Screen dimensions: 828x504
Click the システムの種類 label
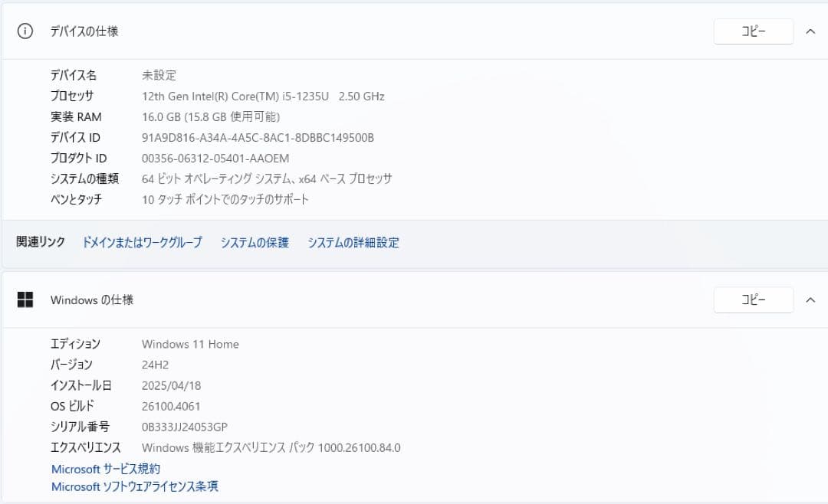[x=84, y=179]
